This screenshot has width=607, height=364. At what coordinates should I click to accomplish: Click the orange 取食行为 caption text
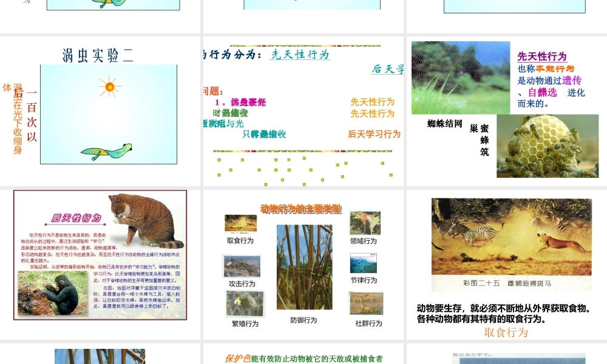(x=506, y=332)
